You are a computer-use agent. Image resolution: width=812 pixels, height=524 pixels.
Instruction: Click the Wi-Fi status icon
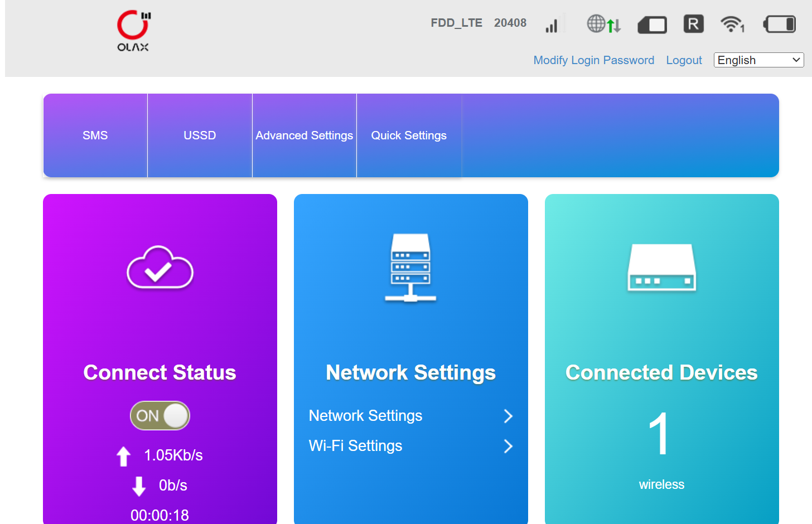[x=732, y=24]
